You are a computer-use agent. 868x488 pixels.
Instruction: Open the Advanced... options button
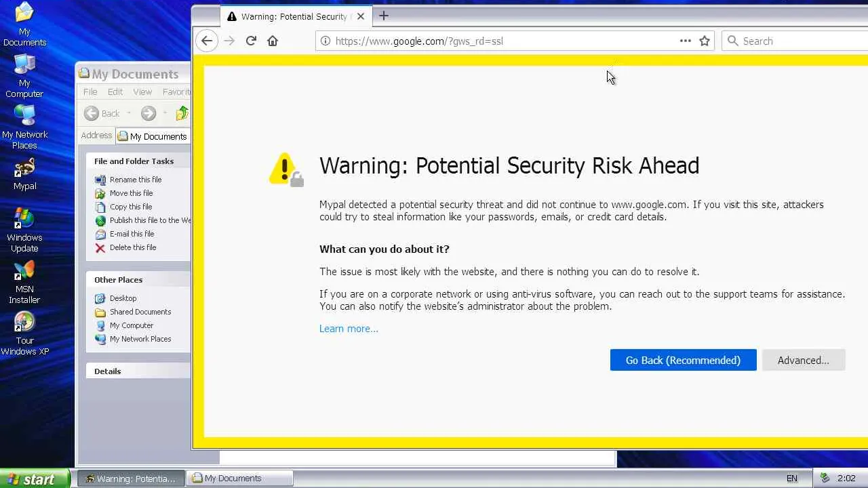click(x=804, y=360)
